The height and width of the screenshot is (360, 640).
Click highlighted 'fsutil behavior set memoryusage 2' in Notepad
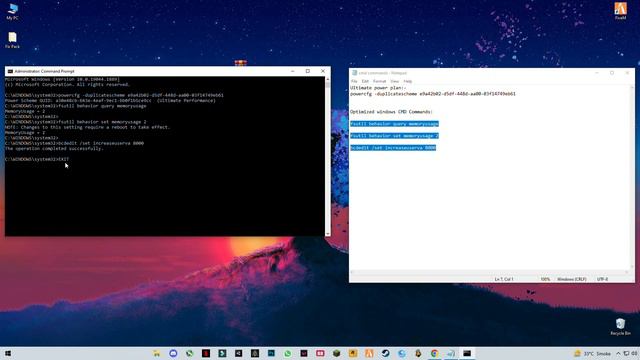(394, 136)
